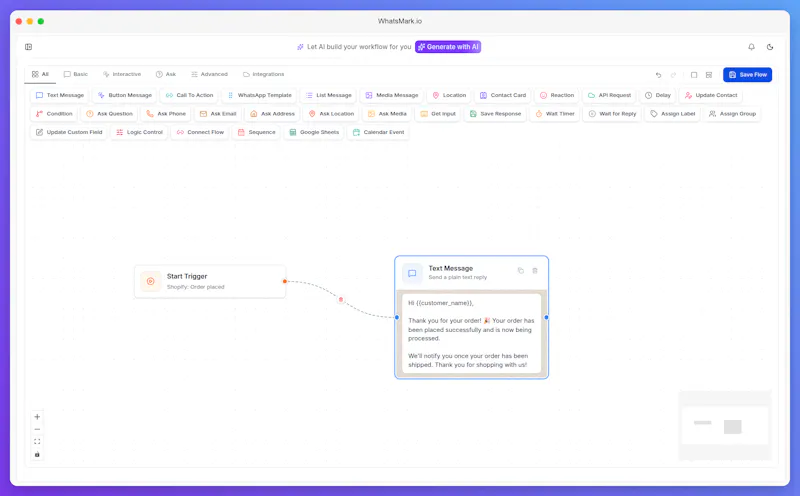Click Generate with AI button
This screenshot has width=800, height=496.
tap(448, 47)
